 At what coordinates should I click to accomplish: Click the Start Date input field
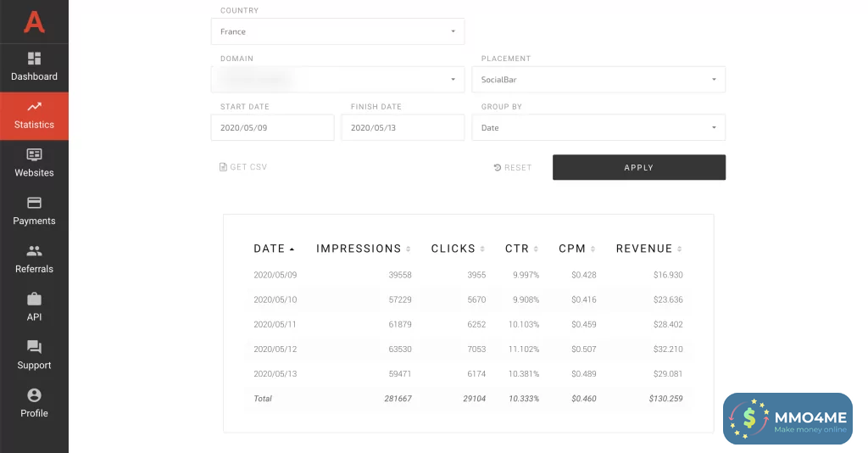(x=272, y=128)
